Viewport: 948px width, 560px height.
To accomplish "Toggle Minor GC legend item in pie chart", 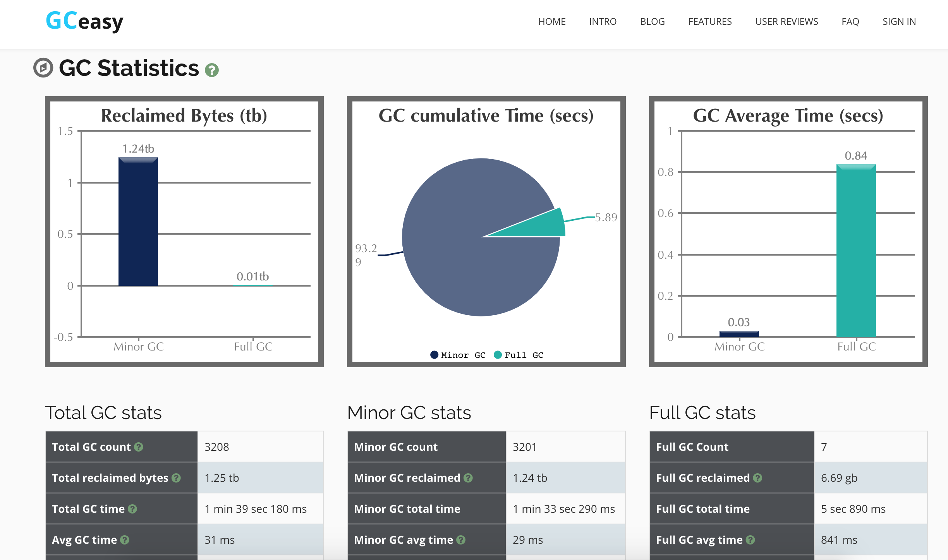I will (x=458, y=355).
